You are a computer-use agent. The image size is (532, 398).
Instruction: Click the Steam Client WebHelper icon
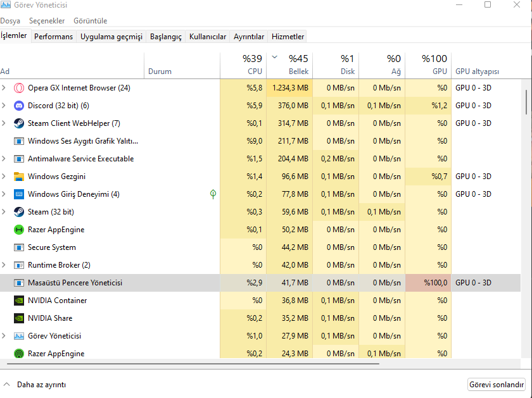18,123
